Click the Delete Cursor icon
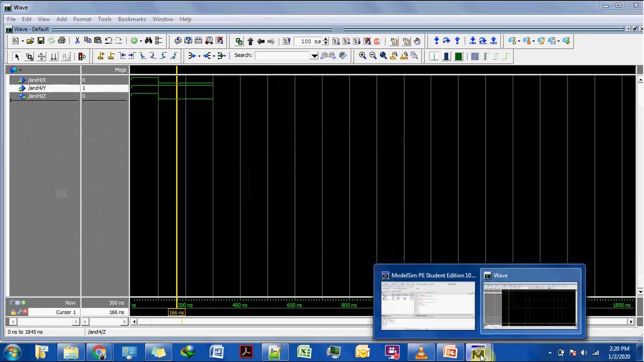 (x=111, y=56)
